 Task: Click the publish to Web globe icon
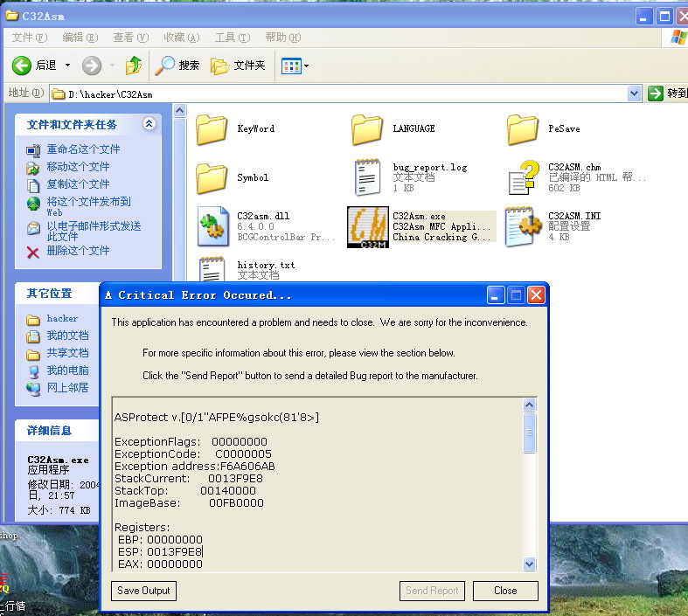click(33, 203)
